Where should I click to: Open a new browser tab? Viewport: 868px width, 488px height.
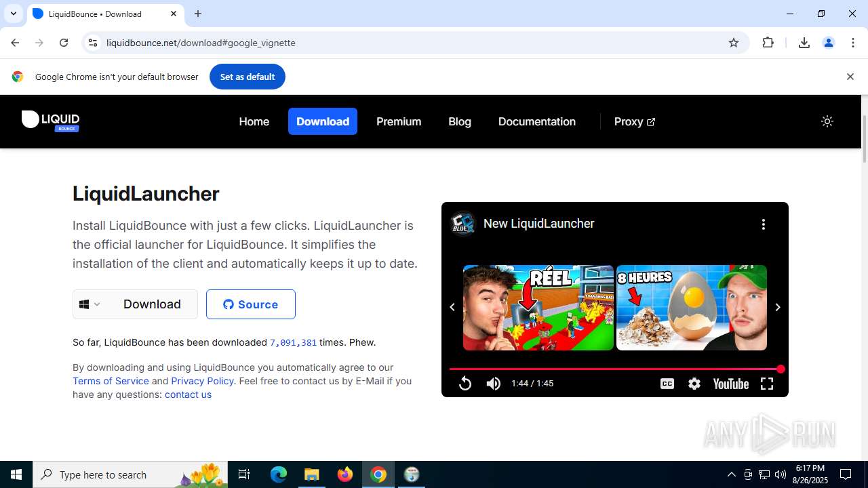coord(198,14)
